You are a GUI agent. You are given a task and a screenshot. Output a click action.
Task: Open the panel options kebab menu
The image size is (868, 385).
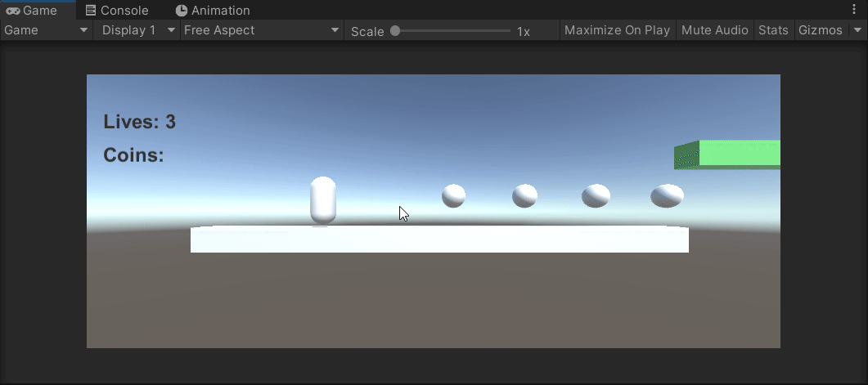[x=854, y=10]
